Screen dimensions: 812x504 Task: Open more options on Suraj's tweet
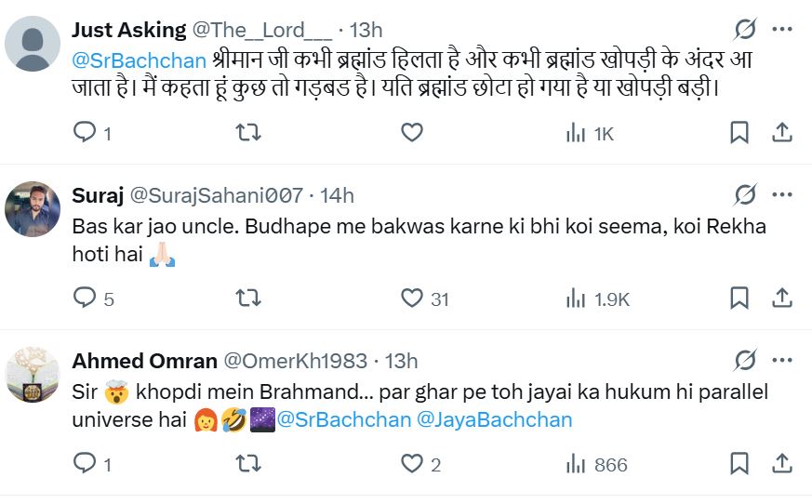[x=783, y=195]
